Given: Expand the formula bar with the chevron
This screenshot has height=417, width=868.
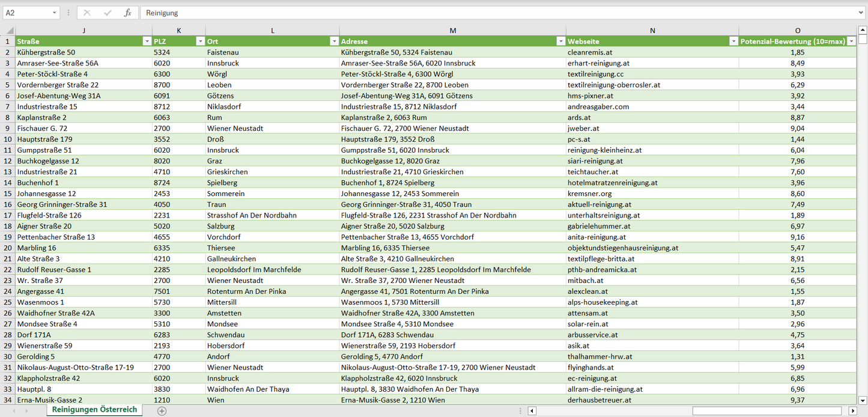Looking at the screenshot, I should tap(861, 13).
